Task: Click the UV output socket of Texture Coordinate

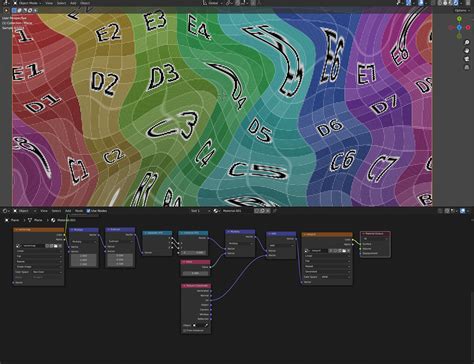Action: pos(211,300)
